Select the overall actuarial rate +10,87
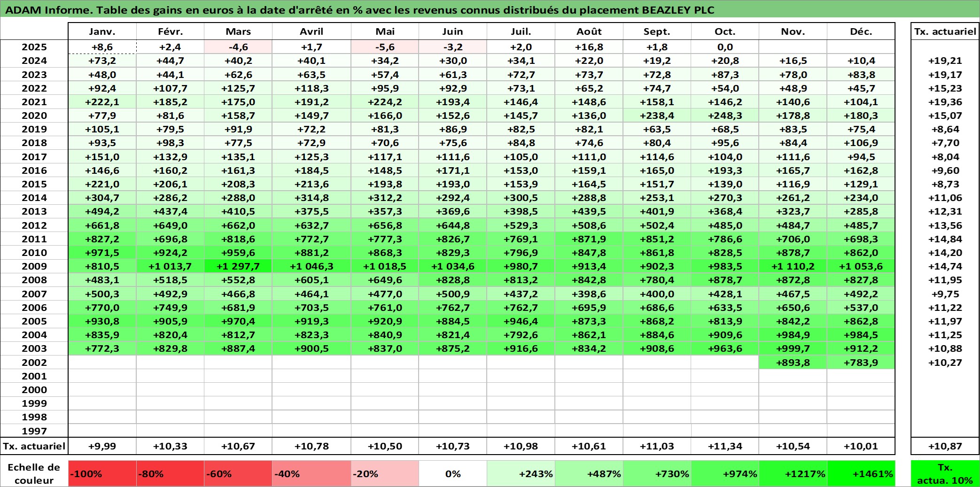980x487 pixels. coord(945,446)
